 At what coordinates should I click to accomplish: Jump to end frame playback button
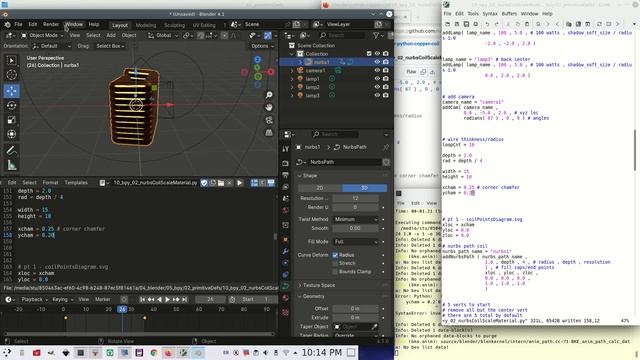pos(184,300)
